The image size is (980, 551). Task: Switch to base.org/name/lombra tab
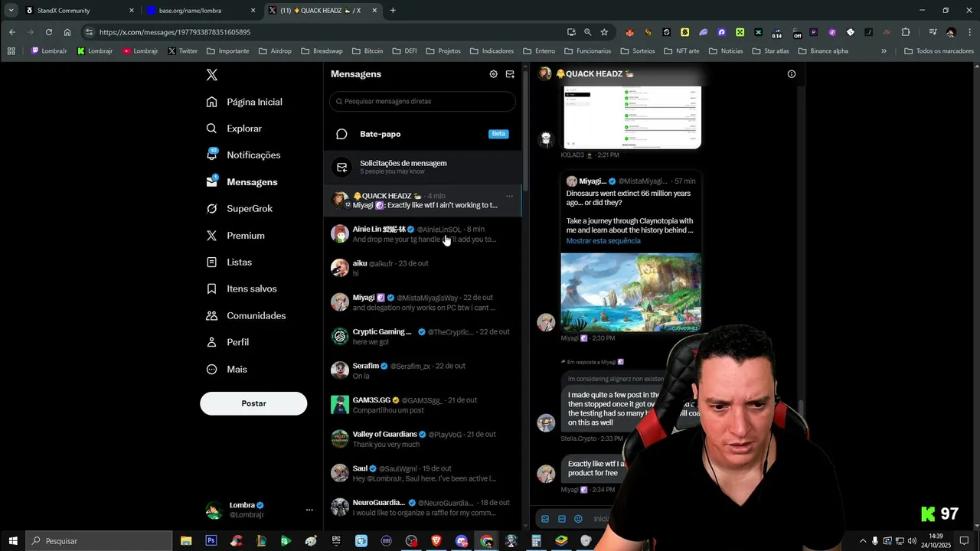[x=201, y=11]
